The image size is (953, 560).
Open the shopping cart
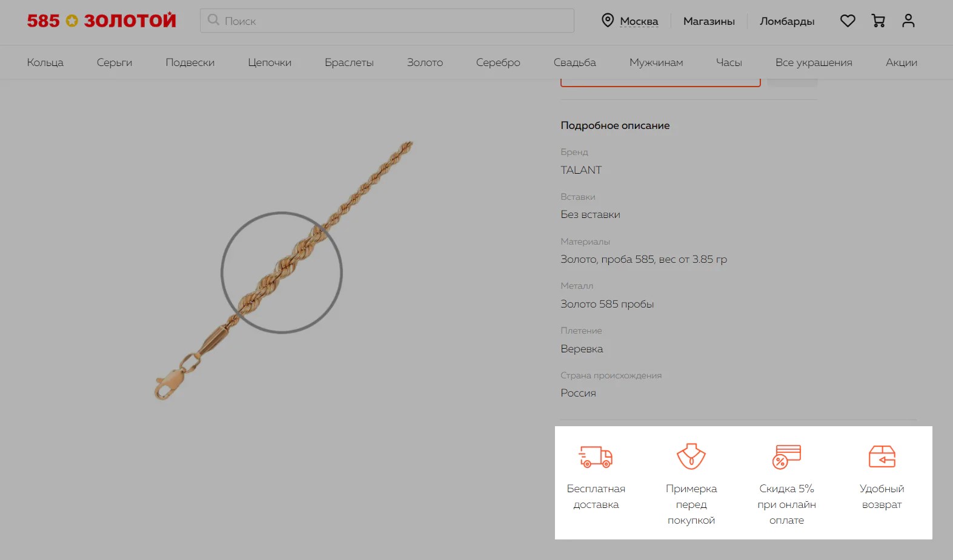tap(878, 21)
